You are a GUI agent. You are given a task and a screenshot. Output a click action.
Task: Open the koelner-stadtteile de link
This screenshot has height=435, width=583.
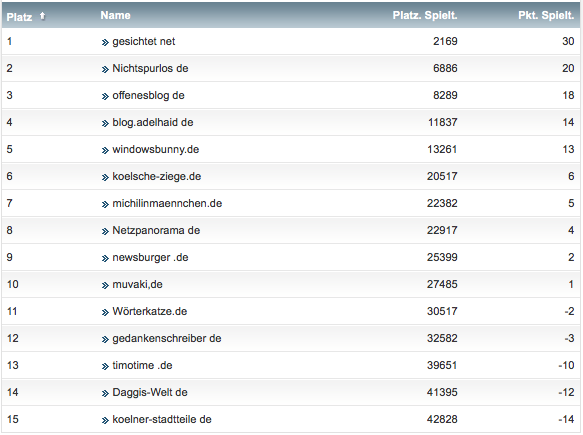tap(162, 419)
